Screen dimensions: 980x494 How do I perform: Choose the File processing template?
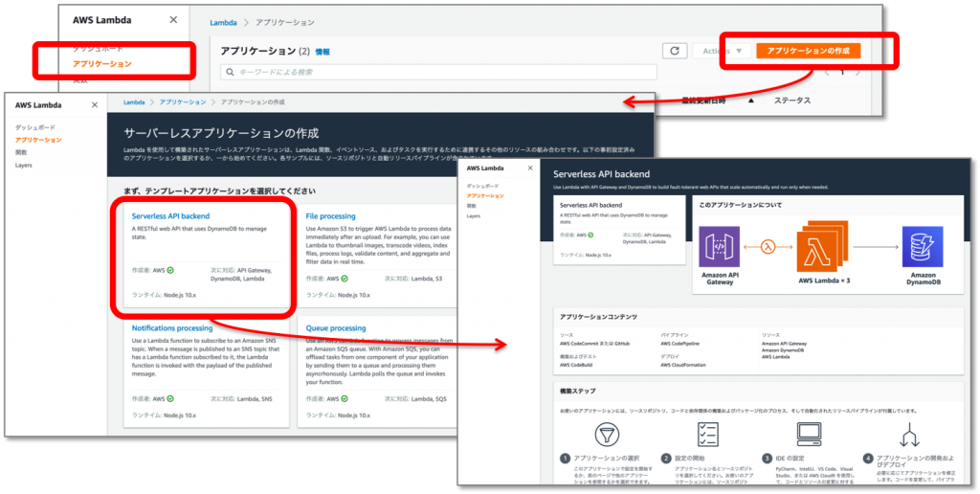click(330, 215)
